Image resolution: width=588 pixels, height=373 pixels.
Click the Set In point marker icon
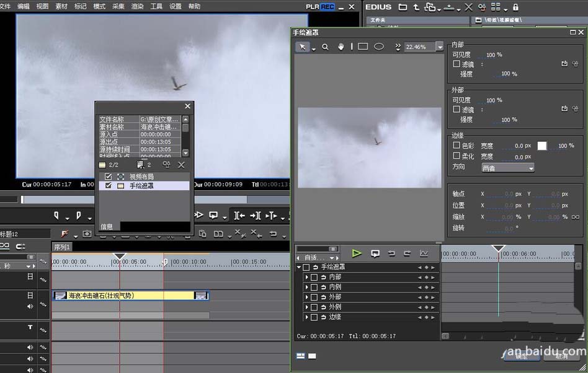point(56,216)
